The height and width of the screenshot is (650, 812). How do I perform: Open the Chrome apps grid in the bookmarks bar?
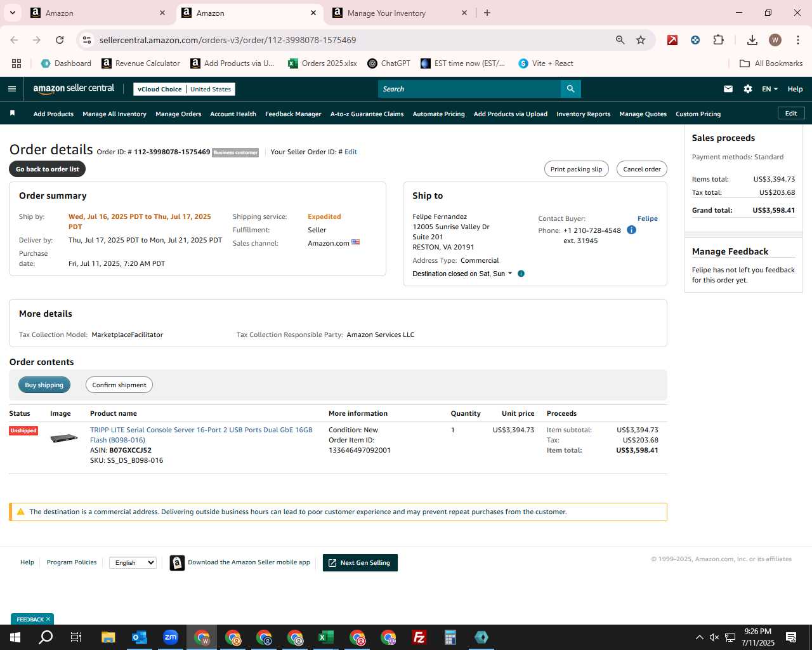tap(16, 63)
